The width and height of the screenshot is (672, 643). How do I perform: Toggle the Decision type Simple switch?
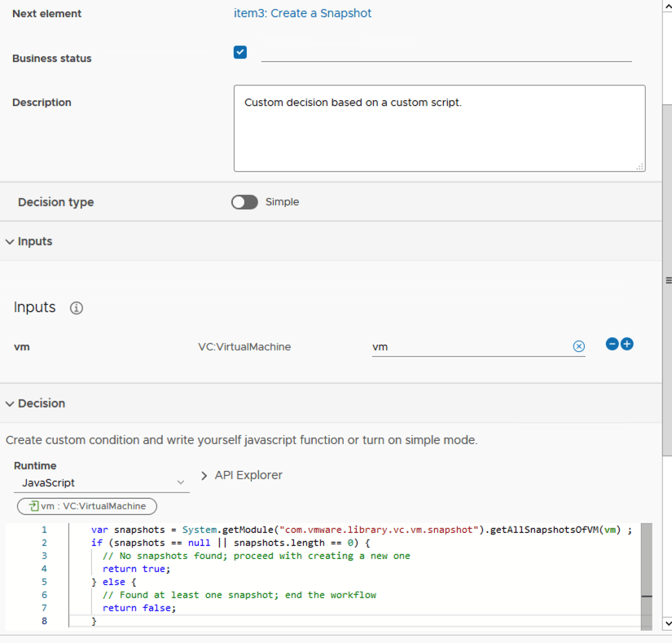(x=244, y=202)
